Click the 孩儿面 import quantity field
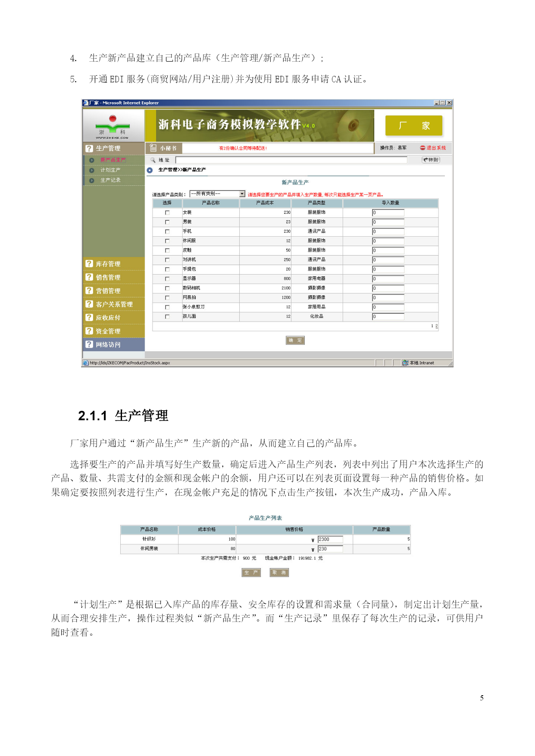Screen dimensions: 535x756 coord(388,317)
